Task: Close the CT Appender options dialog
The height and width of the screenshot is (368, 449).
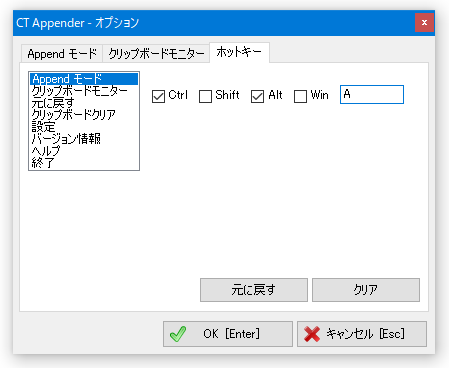Action: 424,23
